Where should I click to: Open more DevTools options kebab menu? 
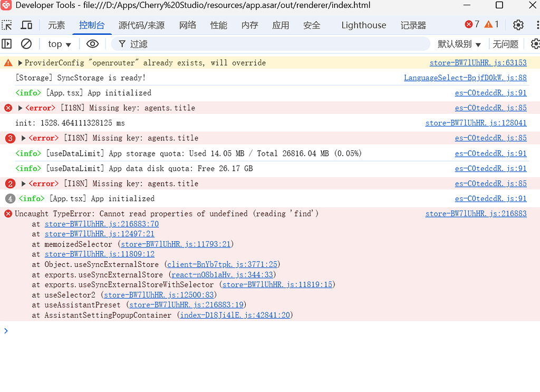tap(537, 25)
